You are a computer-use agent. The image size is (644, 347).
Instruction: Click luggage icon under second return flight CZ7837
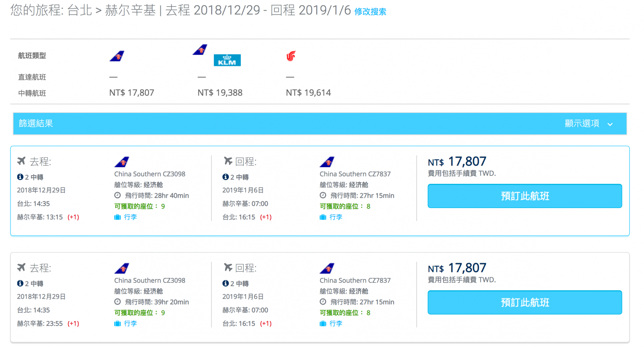tap(323, 324)
